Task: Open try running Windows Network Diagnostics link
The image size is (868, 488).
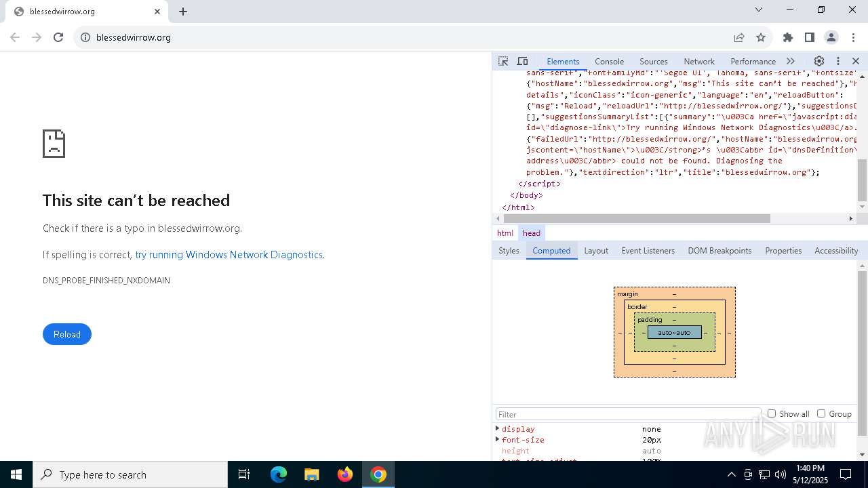Action: coord(229,255)
